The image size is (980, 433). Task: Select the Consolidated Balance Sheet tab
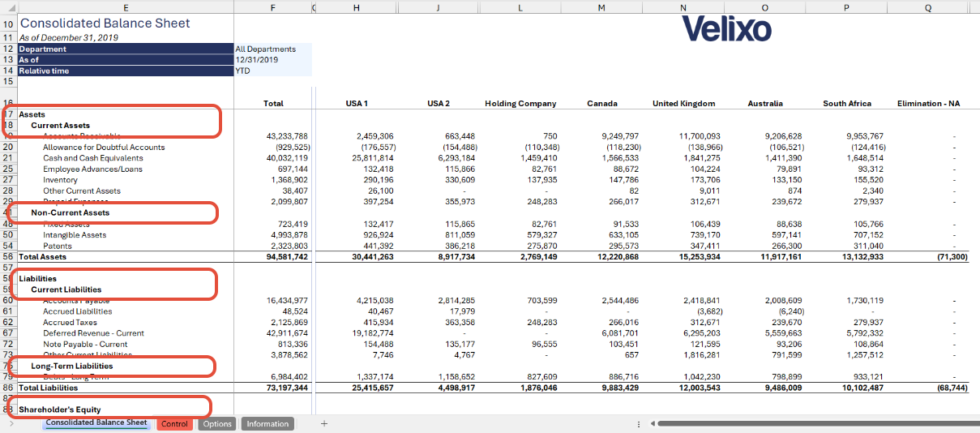(96, 423)
